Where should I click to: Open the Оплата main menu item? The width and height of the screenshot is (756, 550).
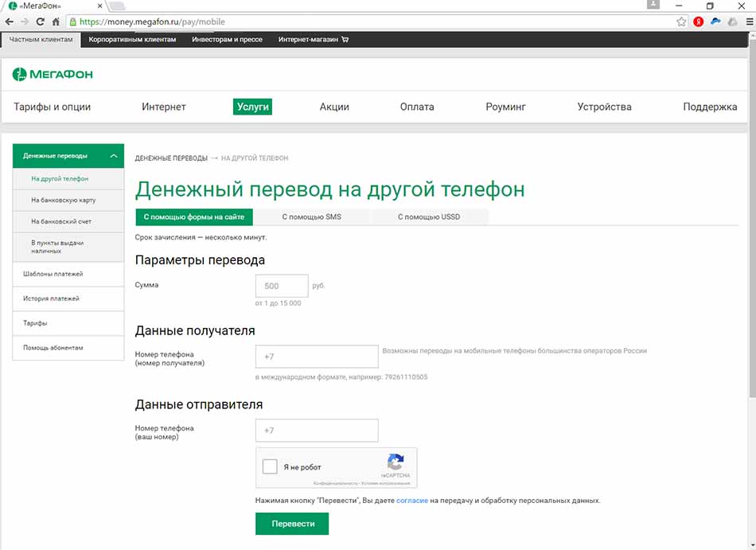[417, 107]
